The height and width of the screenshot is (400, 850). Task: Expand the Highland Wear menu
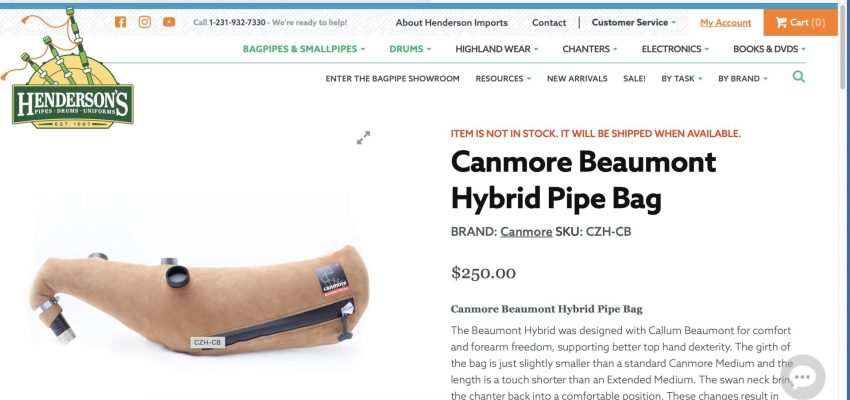(x=497, y=49)
